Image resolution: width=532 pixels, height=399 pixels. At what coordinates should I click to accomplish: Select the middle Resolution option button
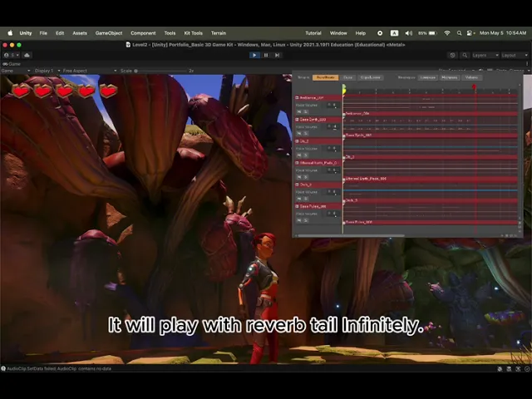(449, 77)
